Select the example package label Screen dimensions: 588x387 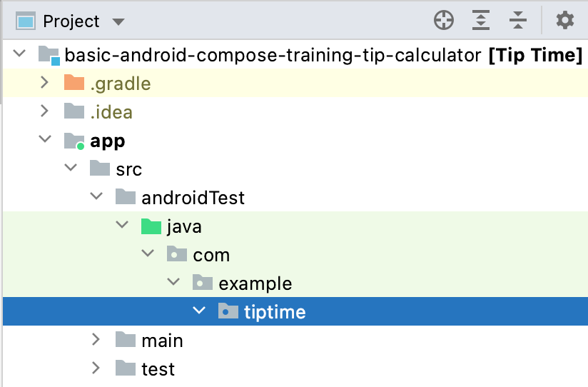click(x=255, y=283)
